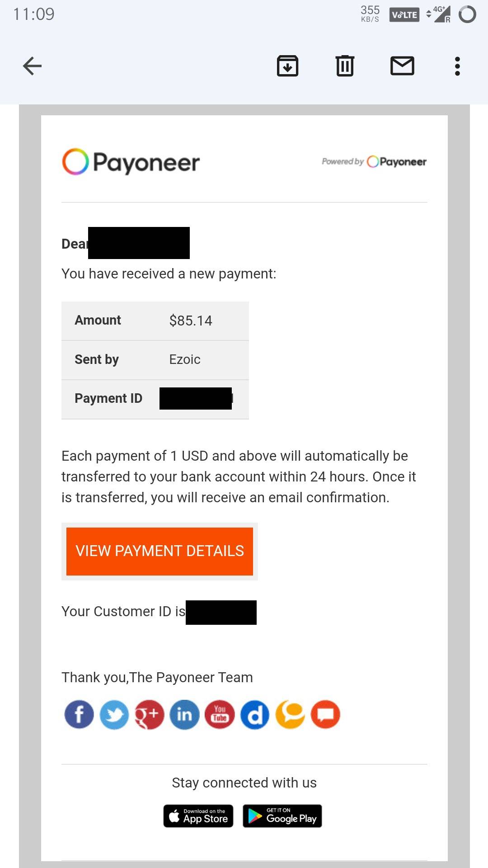Open the three-dot overflow menu
Viewport: 488px width, 868px height.
(457, 66)
